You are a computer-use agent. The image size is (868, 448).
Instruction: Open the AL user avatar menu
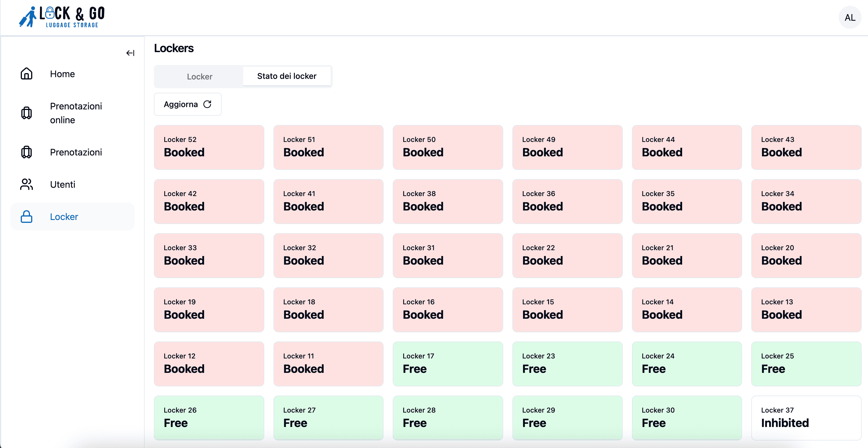coord(850,18)
